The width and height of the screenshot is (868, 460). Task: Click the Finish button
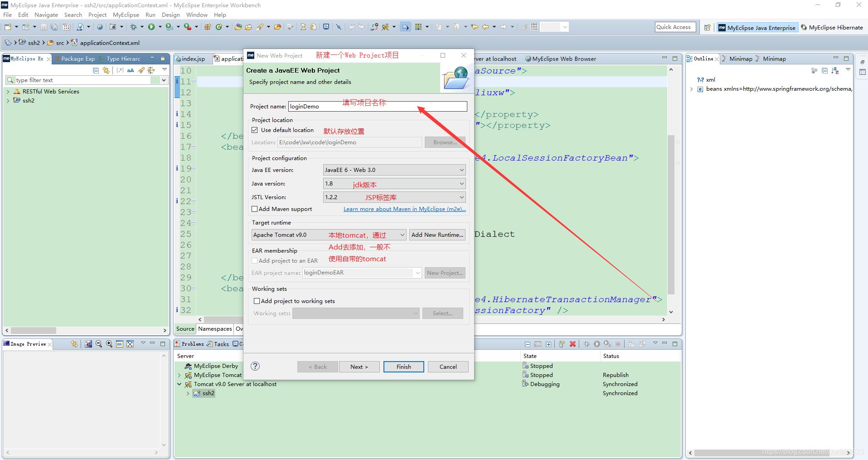click(x=404, y=367)
